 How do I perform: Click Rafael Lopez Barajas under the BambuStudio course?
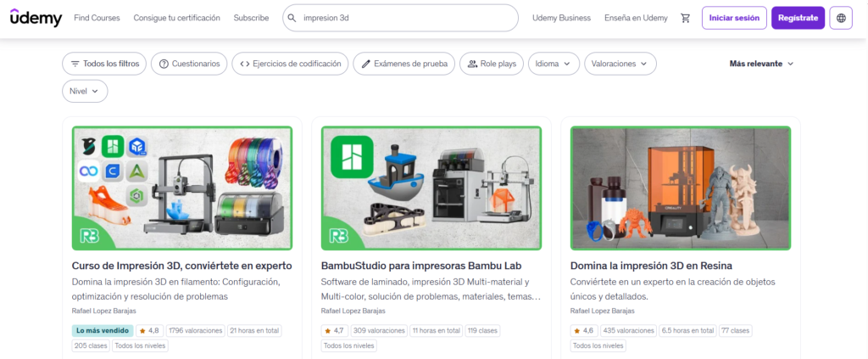click(x=353, y=311)
